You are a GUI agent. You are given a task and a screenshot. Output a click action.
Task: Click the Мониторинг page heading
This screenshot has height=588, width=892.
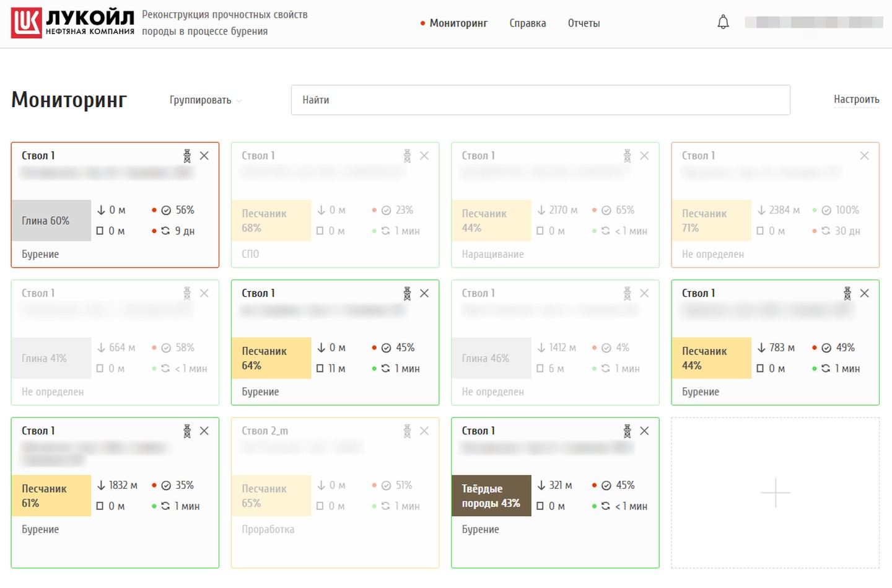tap(69, 100)
